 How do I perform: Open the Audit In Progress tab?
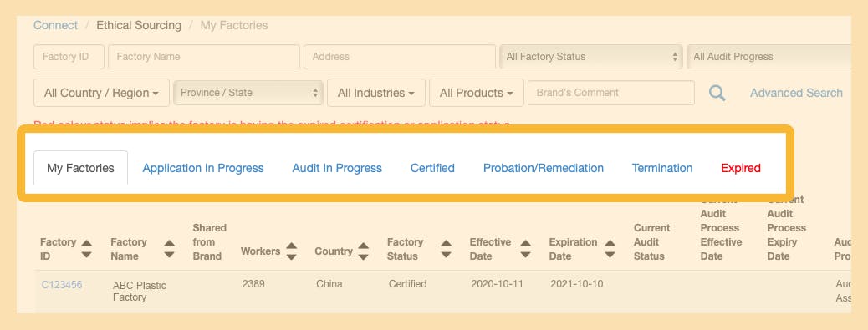click(337, 168)
